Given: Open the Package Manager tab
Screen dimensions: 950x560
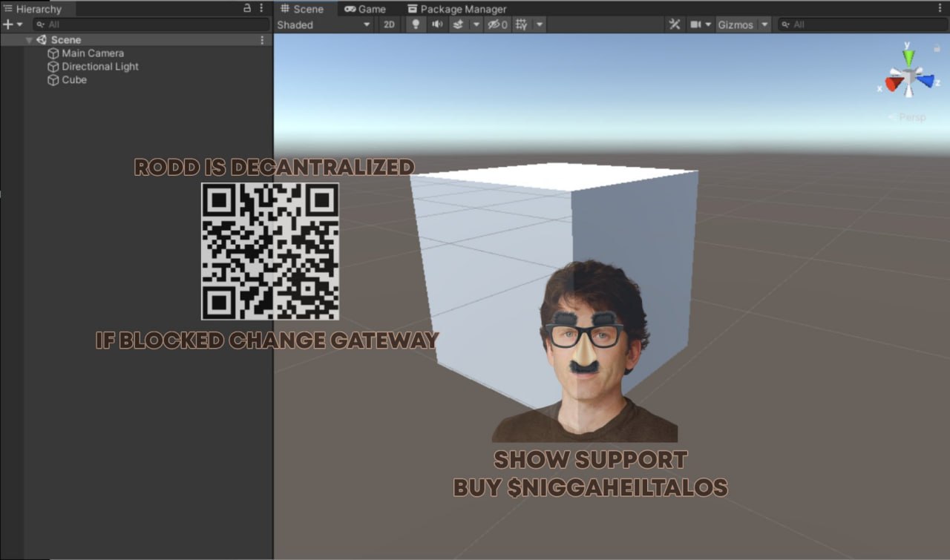Looking at the screenshot, I should 456,9.
